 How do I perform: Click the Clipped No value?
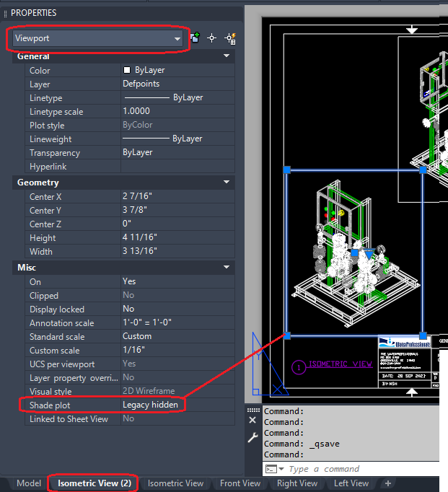177,295
